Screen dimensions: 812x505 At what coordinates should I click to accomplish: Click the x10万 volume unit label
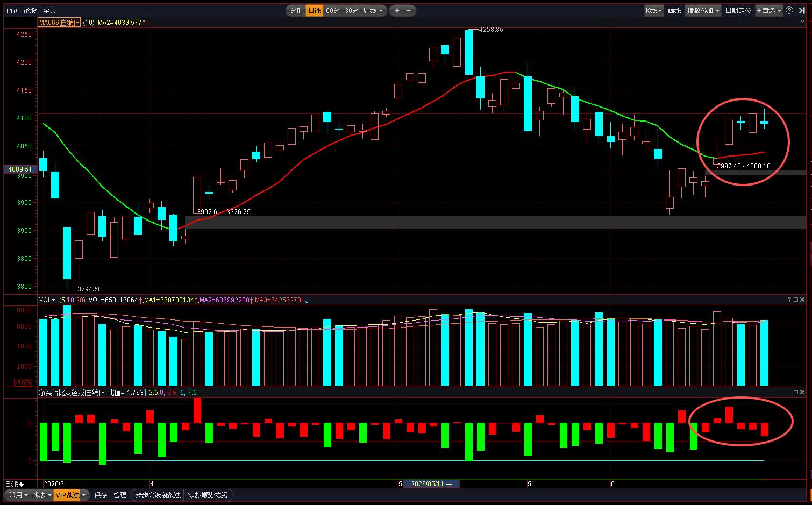tap(23, 382)
